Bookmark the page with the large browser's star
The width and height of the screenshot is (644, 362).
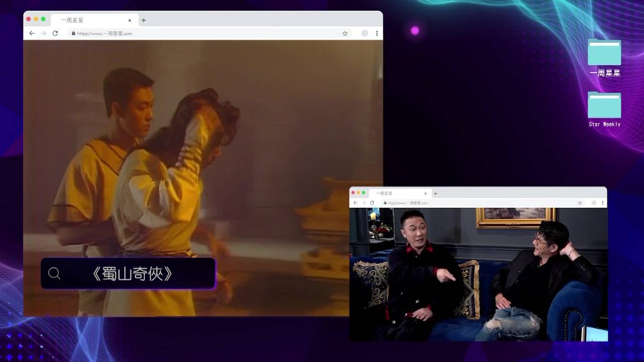click(345, 33)
